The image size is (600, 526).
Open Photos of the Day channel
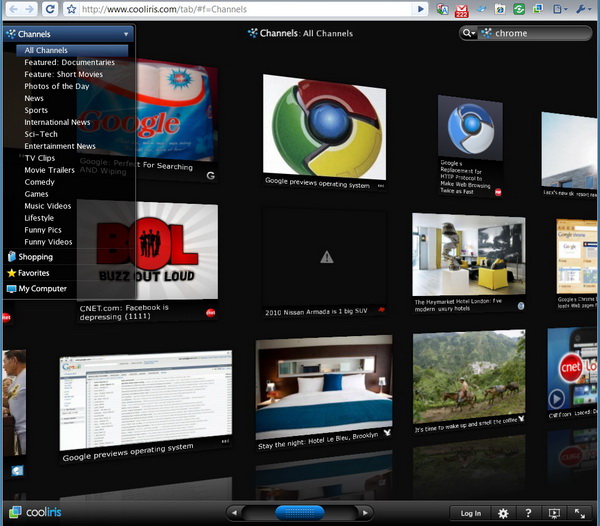coord(57,86)
